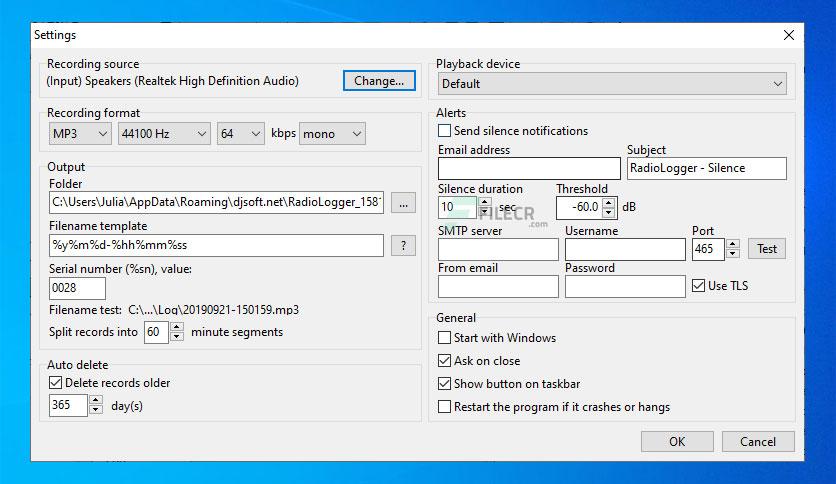This screenshot has height=484, width=836.
Task: Confirm settings with the OK button
Action: pos(677,441)
